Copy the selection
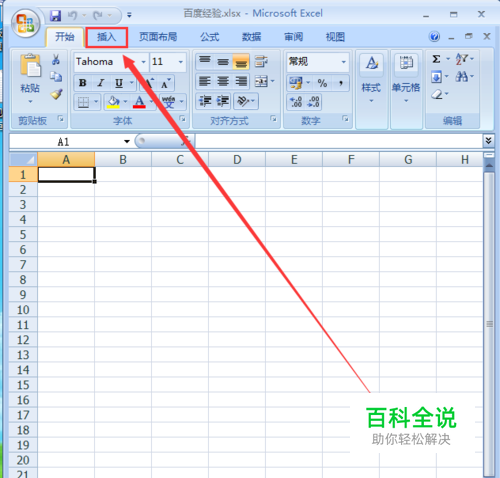 pos(56,77)
